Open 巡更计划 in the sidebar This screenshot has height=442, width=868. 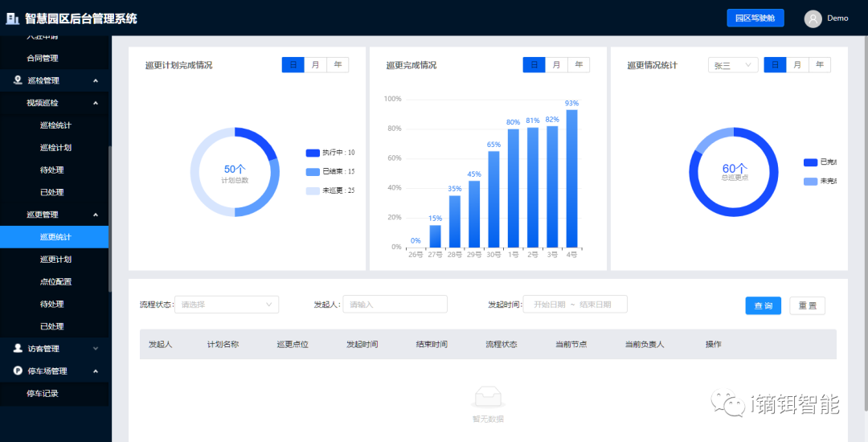[55, 260]
